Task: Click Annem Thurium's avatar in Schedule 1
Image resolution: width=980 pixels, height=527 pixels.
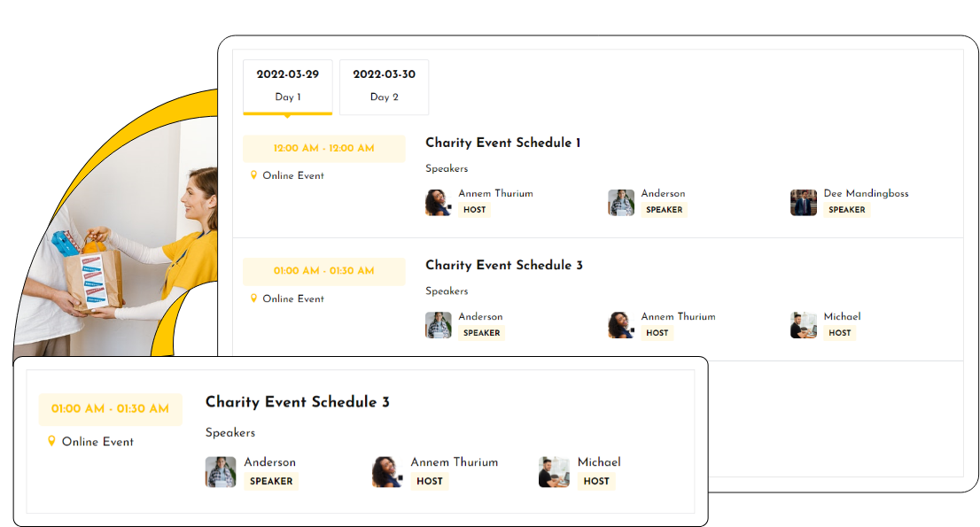Action: pyautogui.click(x=439, y=203)
